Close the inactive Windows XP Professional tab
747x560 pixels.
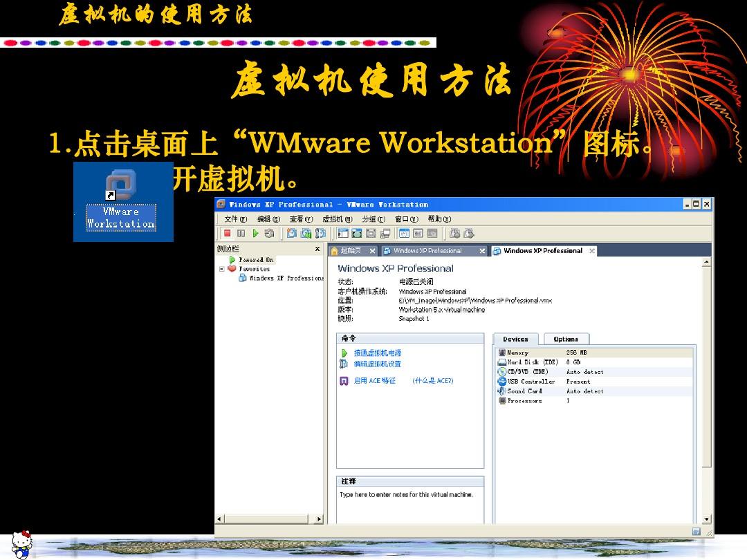pos(482,251)
